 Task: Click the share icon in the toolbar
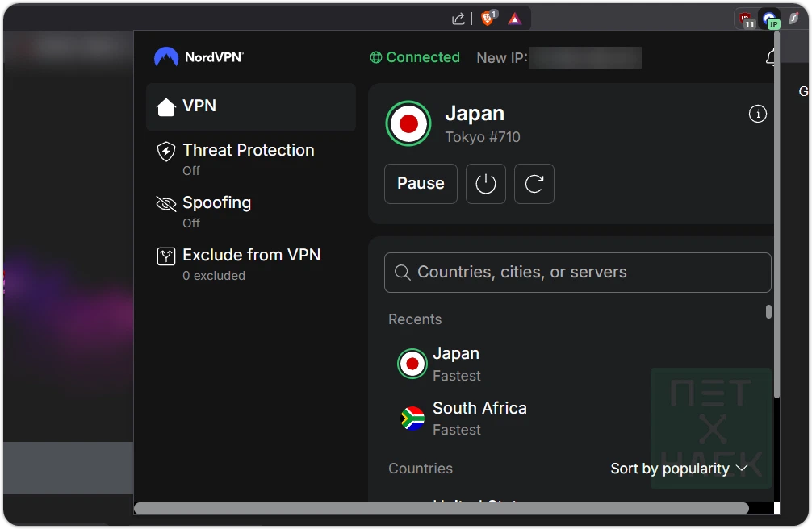pos(458,17)
